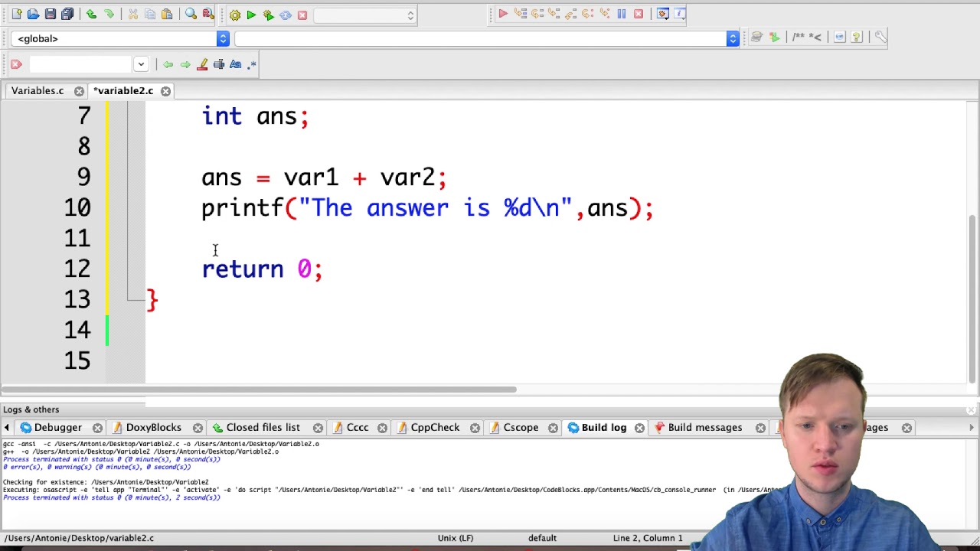Switch to the Variables.c tab
The width and height of the screenshot is (980, 551).
(x=38, y=90)
